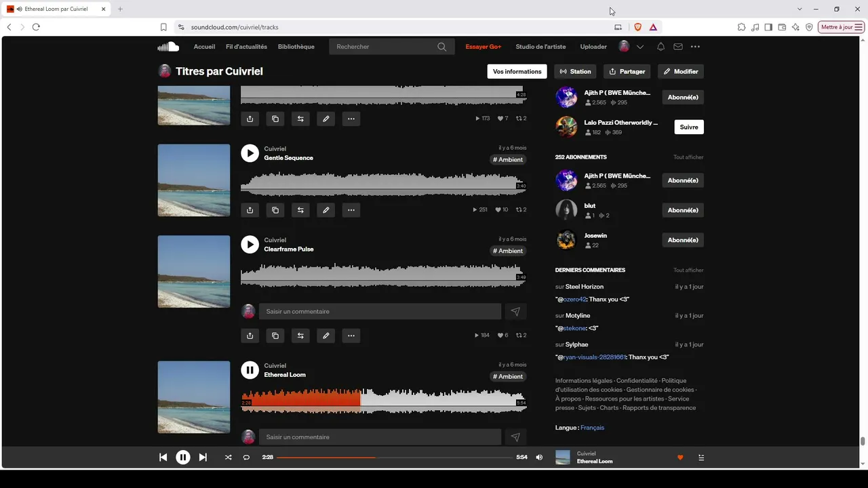Seek on the bottom player progress bar
The image size is (868, 488).
click(x=395, y=457)
